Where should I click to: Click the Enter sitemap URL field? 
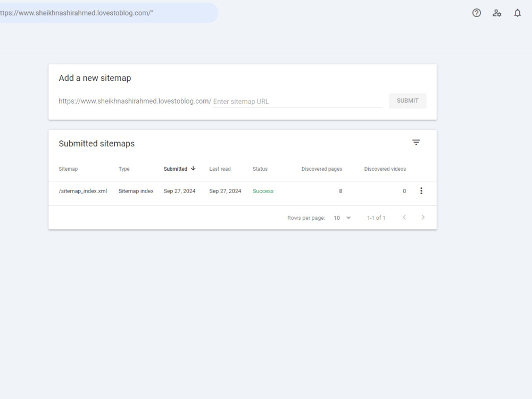297,102
